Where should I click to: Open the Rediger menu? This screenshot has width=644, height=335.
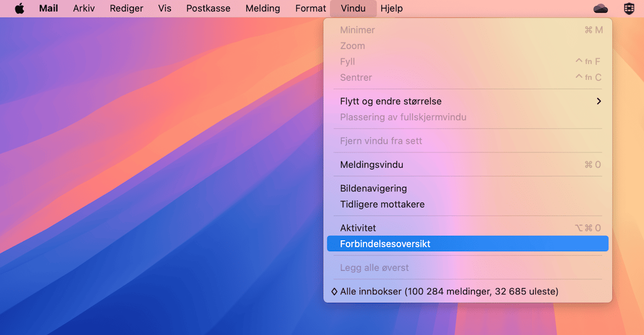[127, 8]
